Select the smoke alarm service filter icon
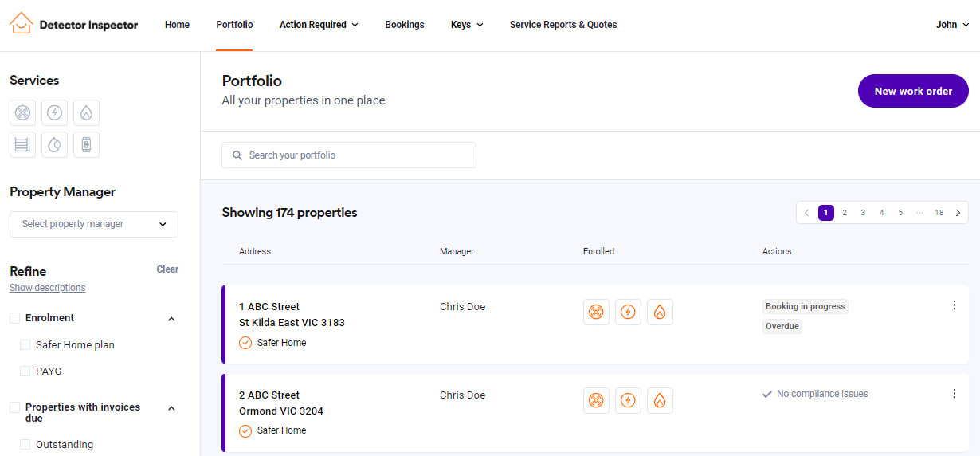This screenshot has height=456, width=980. [22, 112]
